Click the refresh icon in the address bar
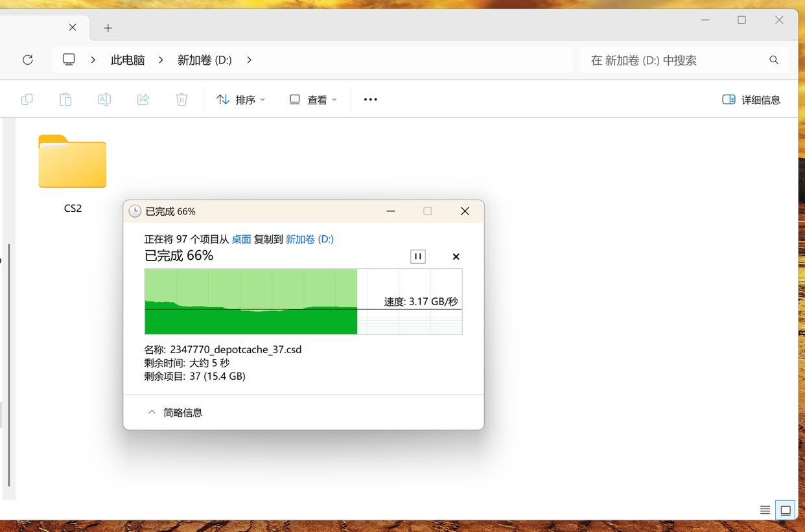This screenshot has height=532, width=805. pyautogui.click(x=27, y=60)
